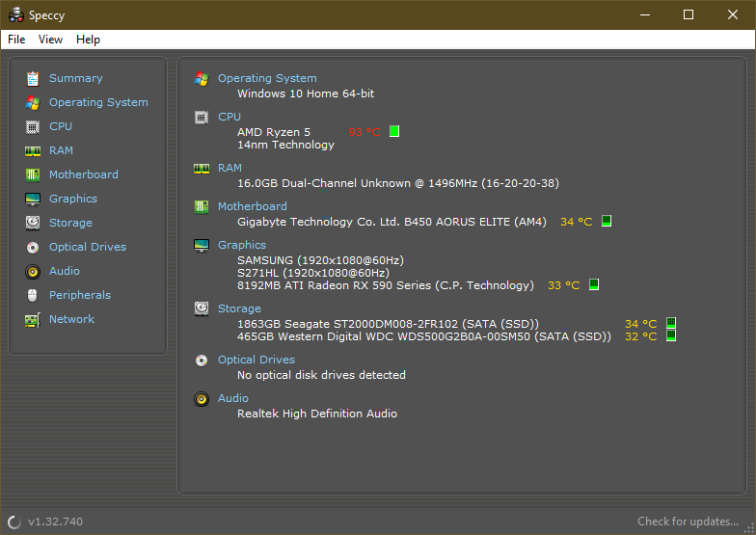The height and width of the screenshot is (535, 756).
Task: Click the Seagate drive temperature indicator
Action: point(671,323)
